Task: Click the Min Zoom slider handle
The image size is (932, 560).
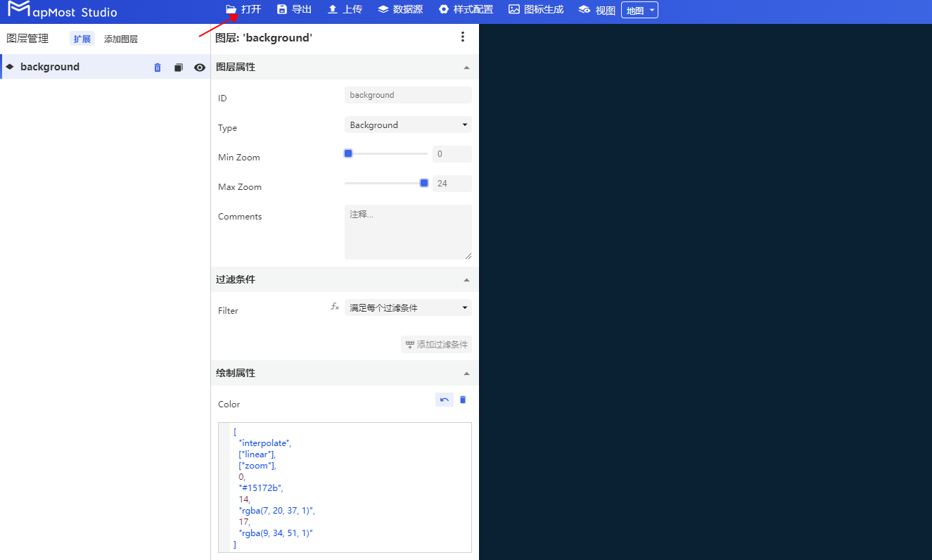Action: tap(347, 153)
